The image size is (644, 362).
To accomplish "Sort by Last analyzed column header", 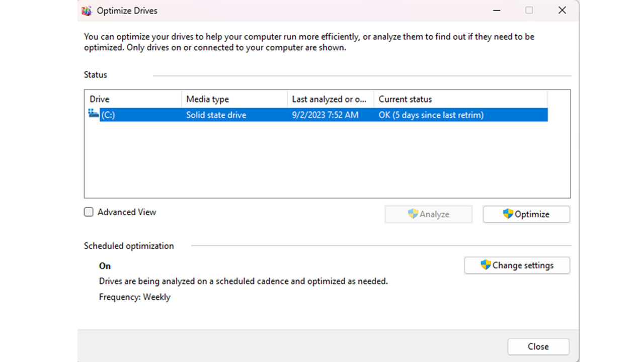I will [x=330, y=99].
